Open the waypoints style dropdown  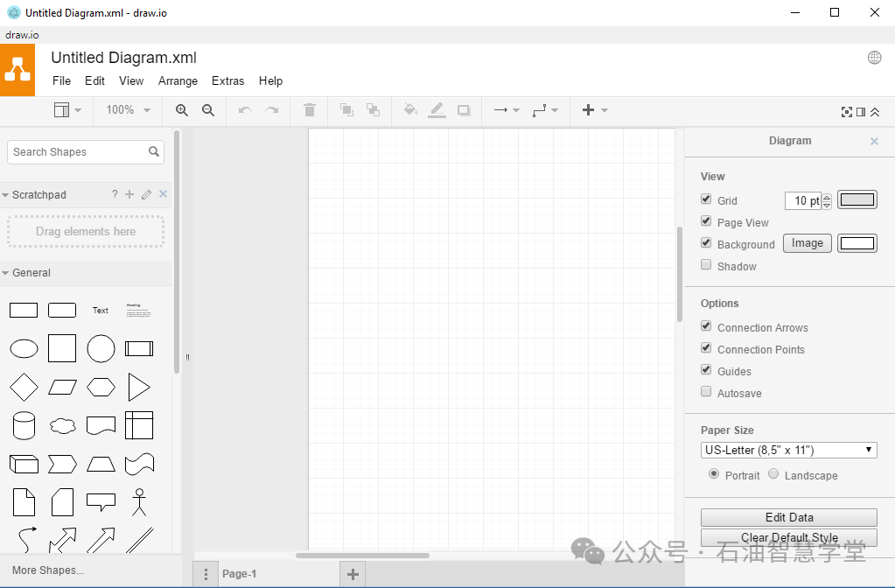coord(545,110)
